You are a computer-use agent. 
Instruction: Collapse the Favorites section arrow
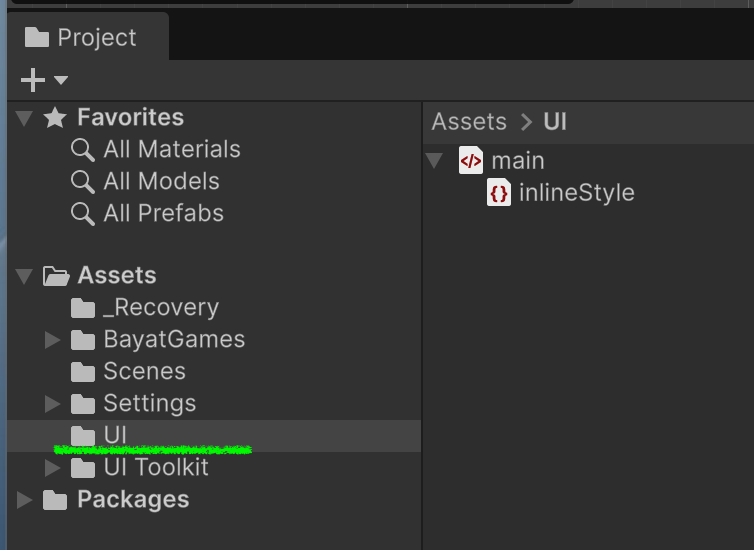25,118
